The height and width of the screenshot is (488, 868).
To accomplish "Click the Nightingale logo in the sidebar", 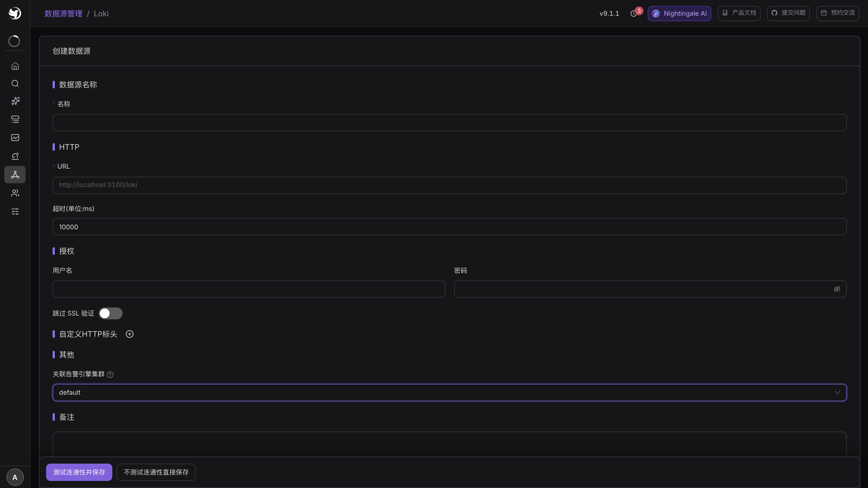I will point(15,13).
